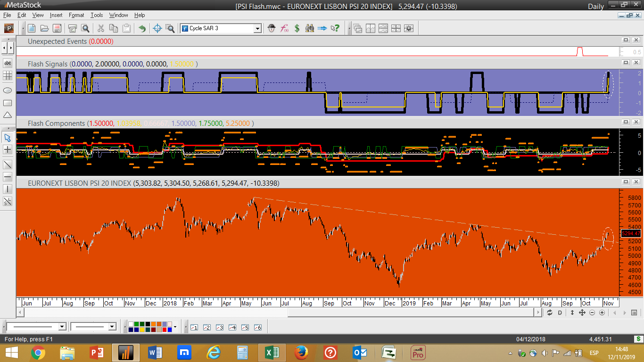Click the zoom-out minus icon below chart
Image resolution: width=644 pixels, height=362 pixels.
[592, 313]
